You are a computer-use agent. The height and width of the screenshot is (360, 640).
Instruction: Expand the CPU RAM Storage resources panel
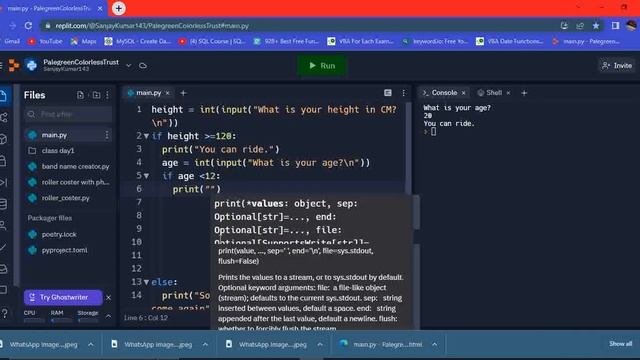tap(109, 316)
